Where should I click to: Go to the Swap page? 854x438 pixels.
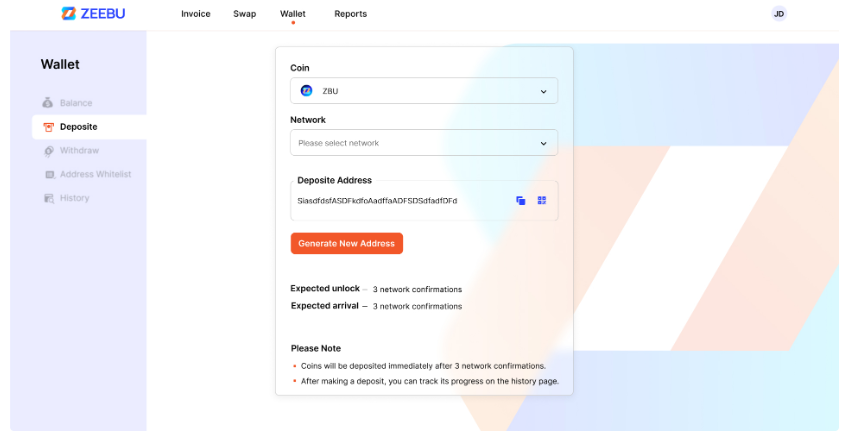[244, 14]
